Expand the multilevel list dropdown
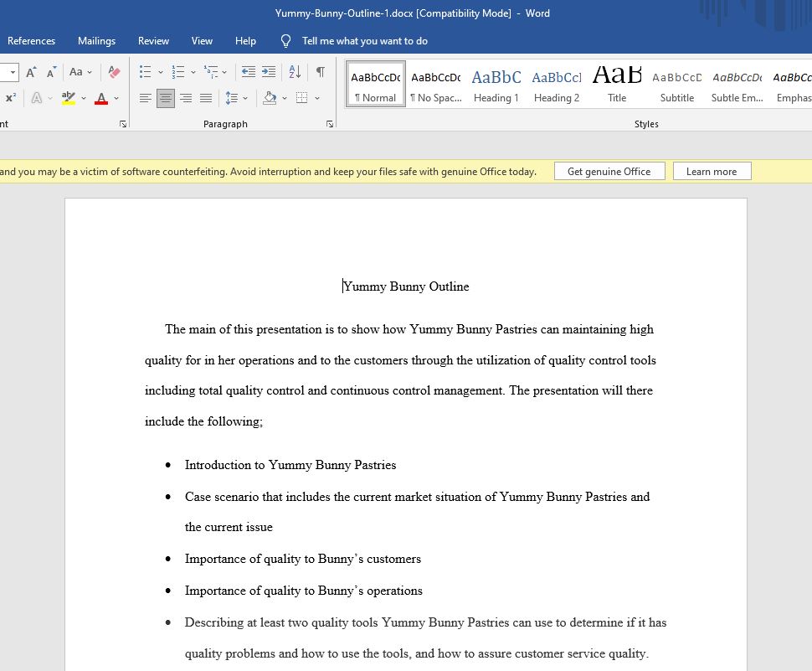 point(224,73)
